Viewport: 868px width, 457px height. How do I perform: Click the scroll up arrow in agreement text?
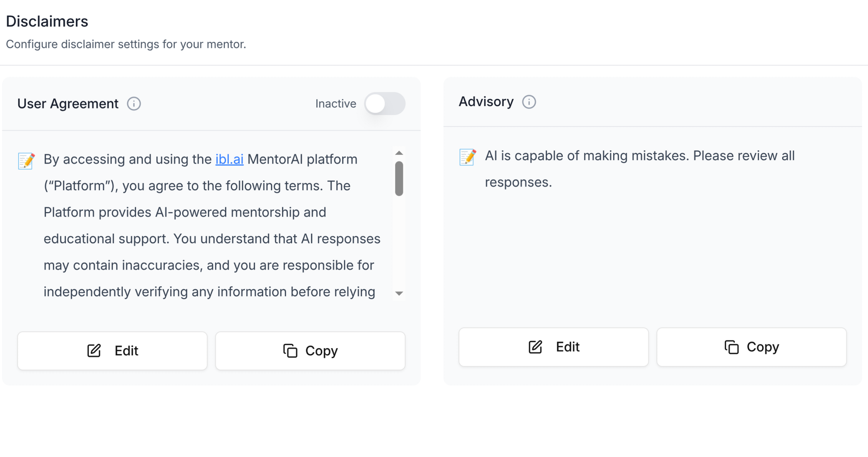399,153
